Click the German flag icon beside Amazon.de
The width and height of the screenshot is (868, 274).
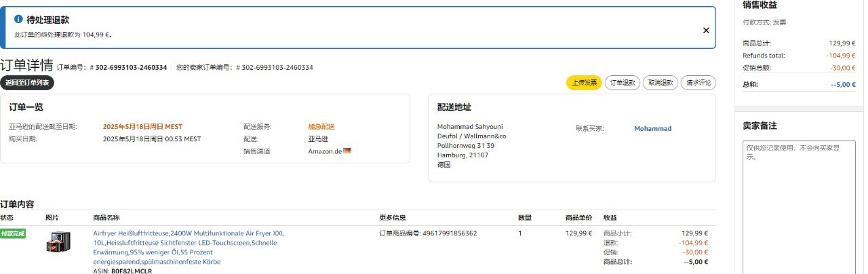(347, 151)
